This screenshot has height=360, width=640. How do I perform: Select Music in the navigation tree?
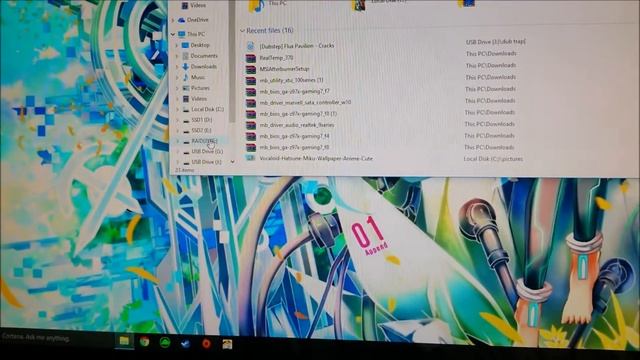point(198,77)
